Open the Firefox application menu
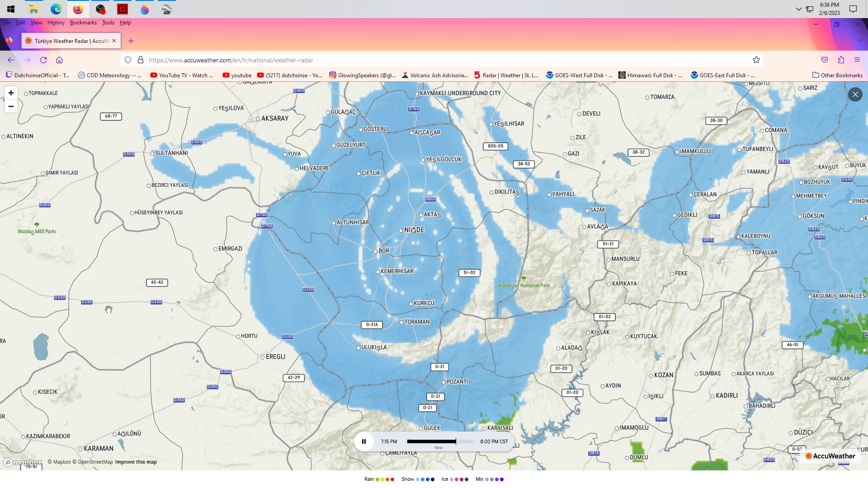Image resolution: width=868 pixels, height=488 pixels. [857, 60]
